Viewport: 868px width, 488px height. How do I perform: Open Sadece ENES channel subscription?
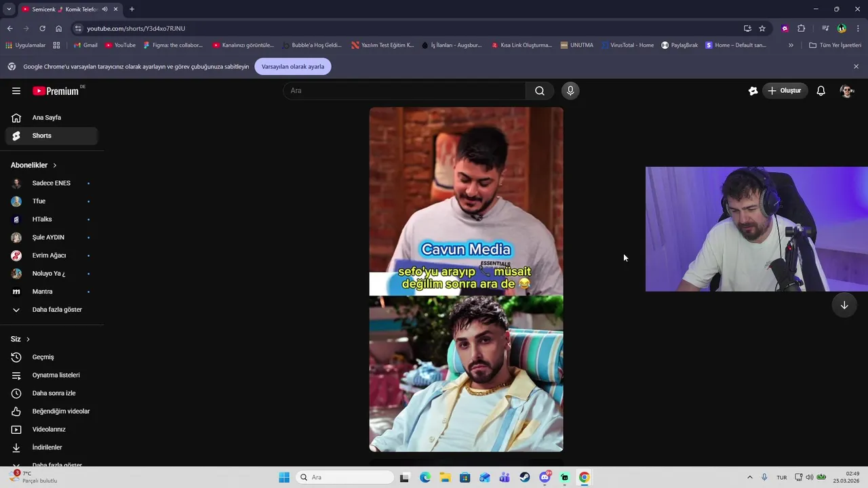pos(52,183)
